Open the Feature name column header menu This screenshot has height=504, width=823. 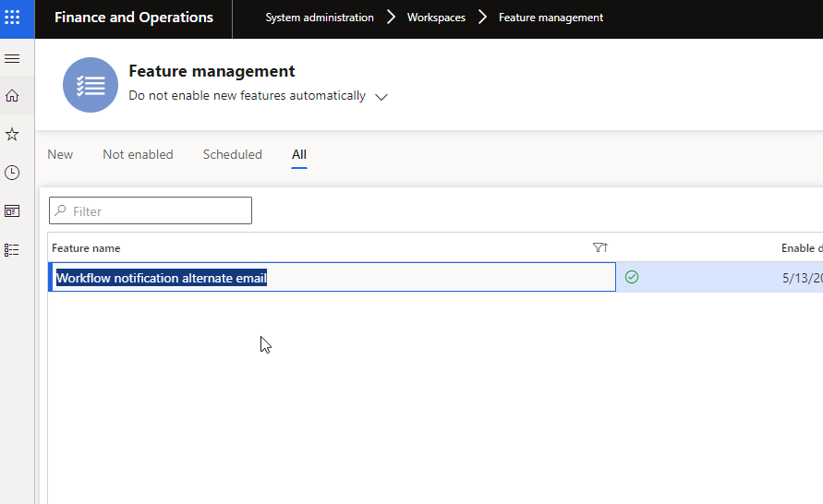pos(86,248)
